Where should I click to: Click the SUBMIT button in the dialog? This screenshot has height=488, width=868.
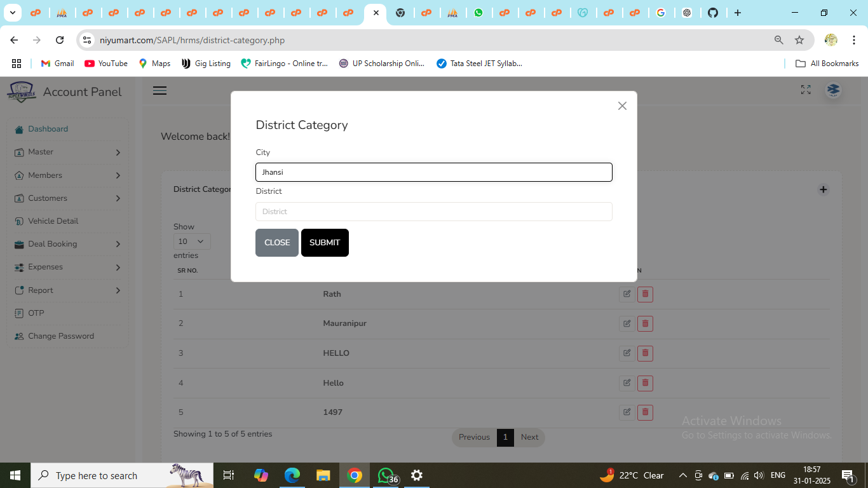pyautogui.click(x=325, y=243)
